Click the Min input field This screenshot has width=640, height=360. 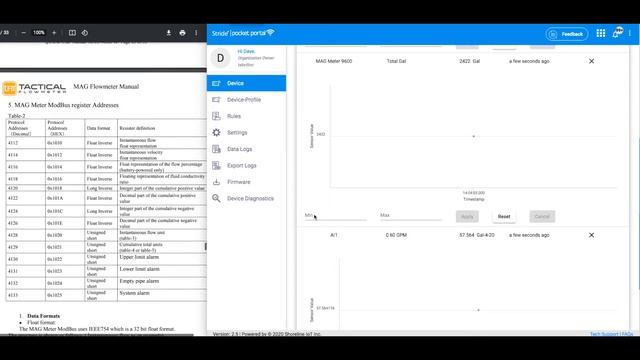pos(336,216)
